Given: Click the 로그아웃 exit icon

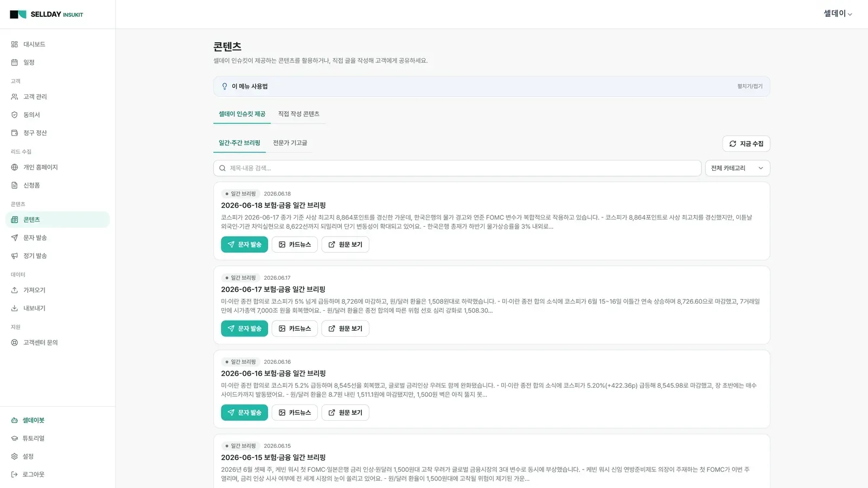Looking at the screenshot, I should 15,474.
